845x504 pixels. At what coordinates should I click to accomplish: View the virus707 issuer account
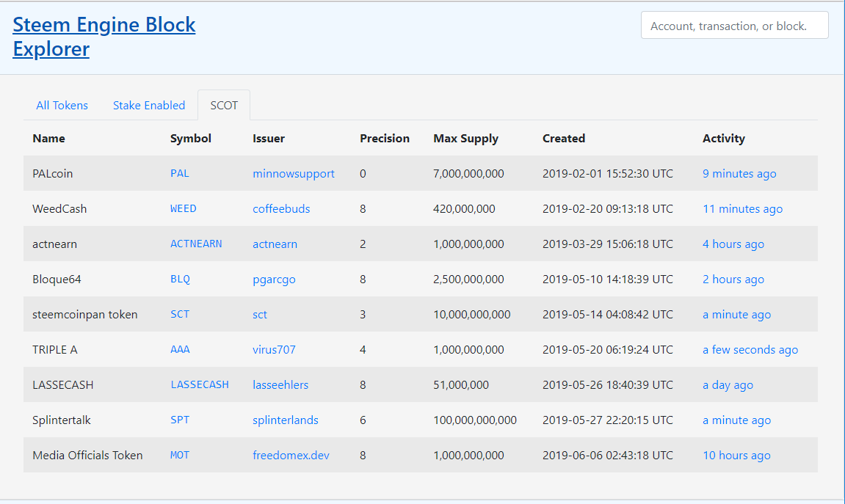tap(274, 350)
